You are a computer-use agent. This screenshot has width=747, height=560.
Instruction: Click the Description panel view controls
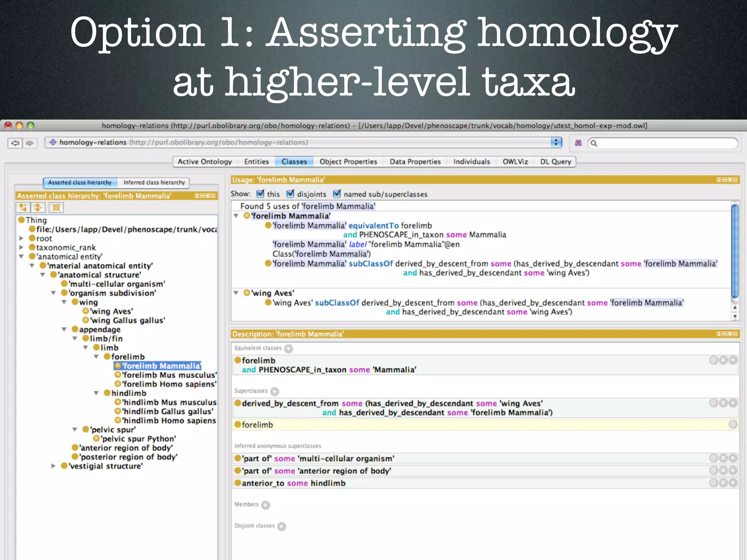coord(727,334)
